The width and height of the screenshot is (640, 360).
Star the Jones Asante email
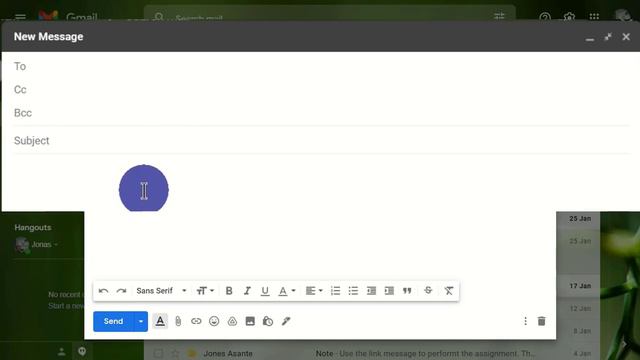click(x=175, y=353)
